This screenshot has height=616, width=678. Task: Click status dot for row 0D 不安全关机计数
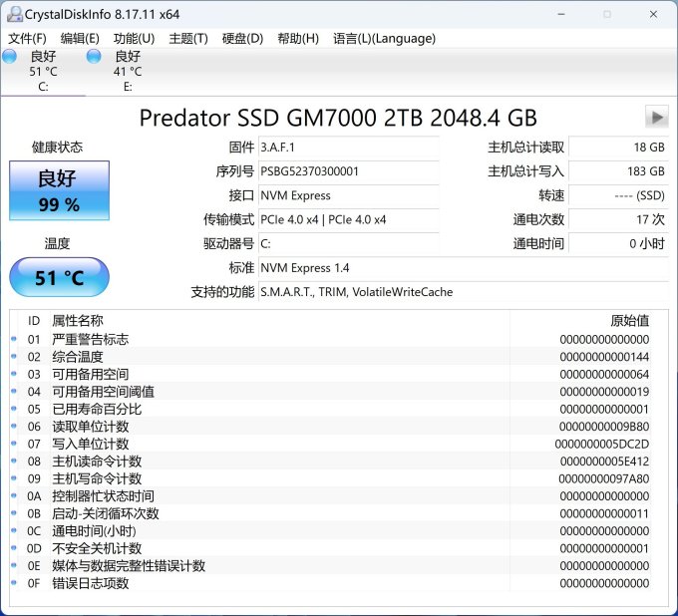coord(14,547)
